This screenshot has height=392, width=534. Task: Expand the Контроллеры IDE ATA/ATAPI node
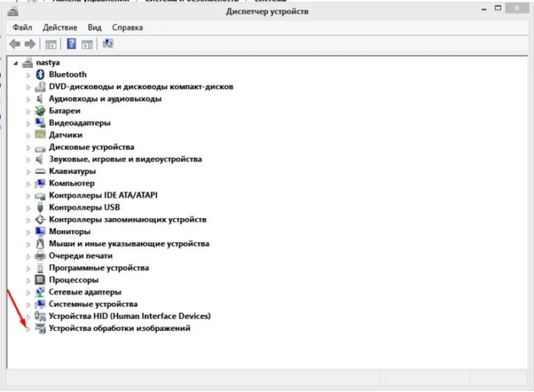[29, 196]
